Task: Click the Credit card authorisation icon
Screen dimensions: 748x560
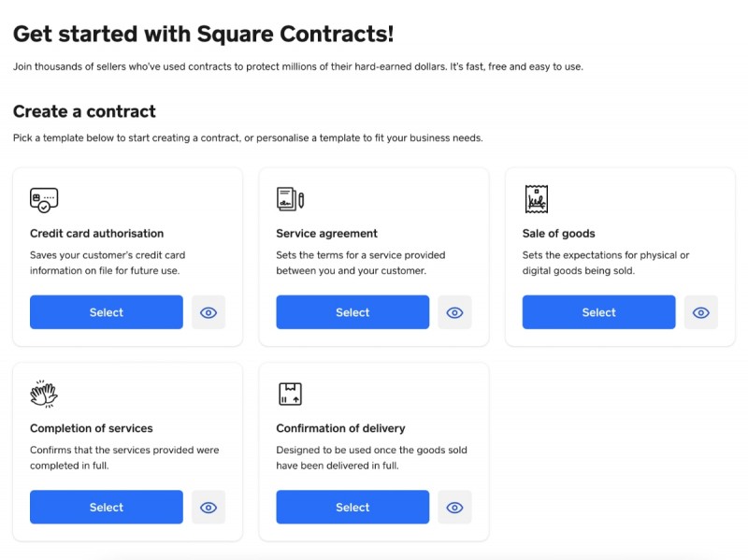Action: click(x=44, y=198)
